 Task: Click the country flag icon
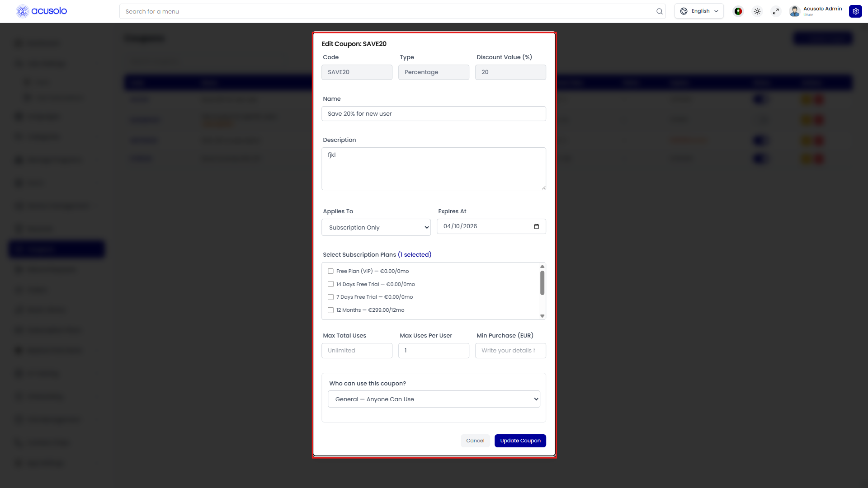738,11
